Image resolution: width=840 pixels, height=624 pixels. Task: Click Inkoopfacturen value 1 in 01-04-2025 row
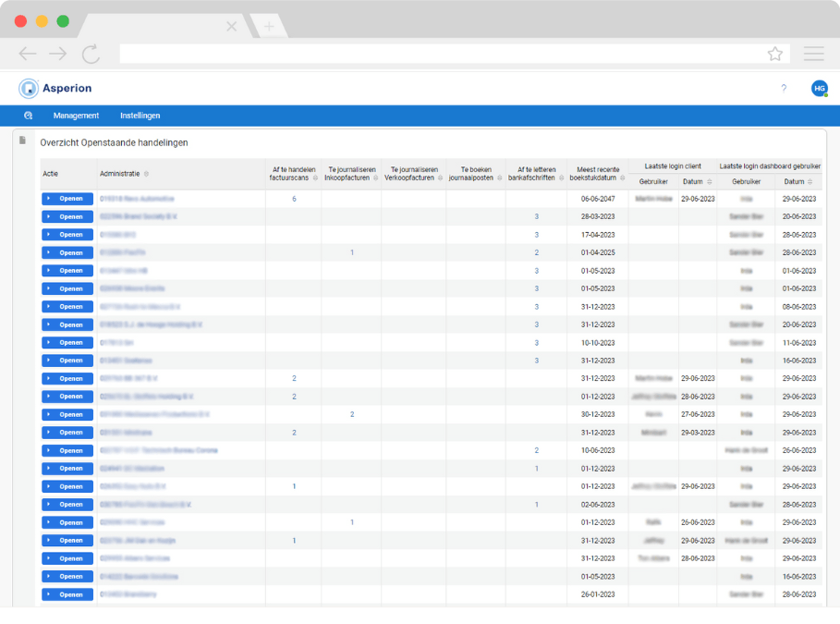point(352,252)
